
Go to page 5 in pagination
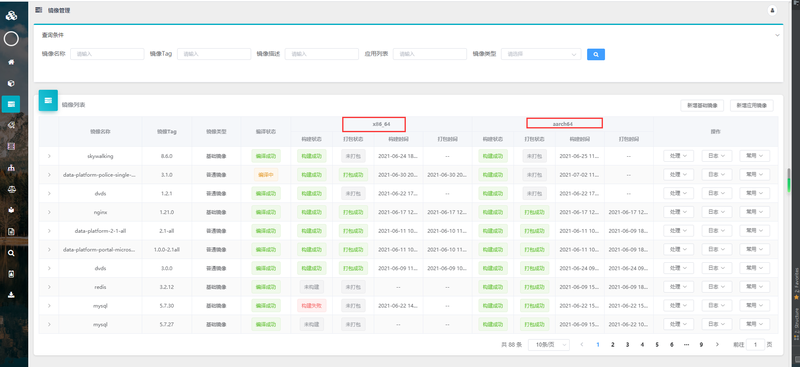point(657,345)
